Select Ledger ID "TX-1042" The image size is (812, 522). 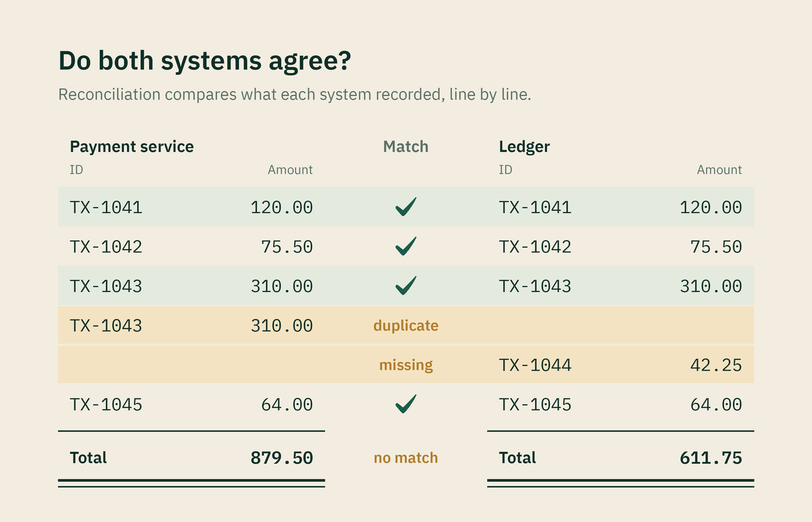tap(535, 246)
